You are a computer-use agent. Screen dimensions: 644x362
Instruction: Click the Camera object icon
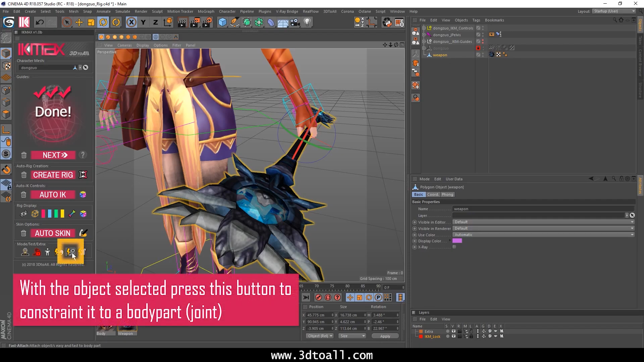click(x=295, y=22)
